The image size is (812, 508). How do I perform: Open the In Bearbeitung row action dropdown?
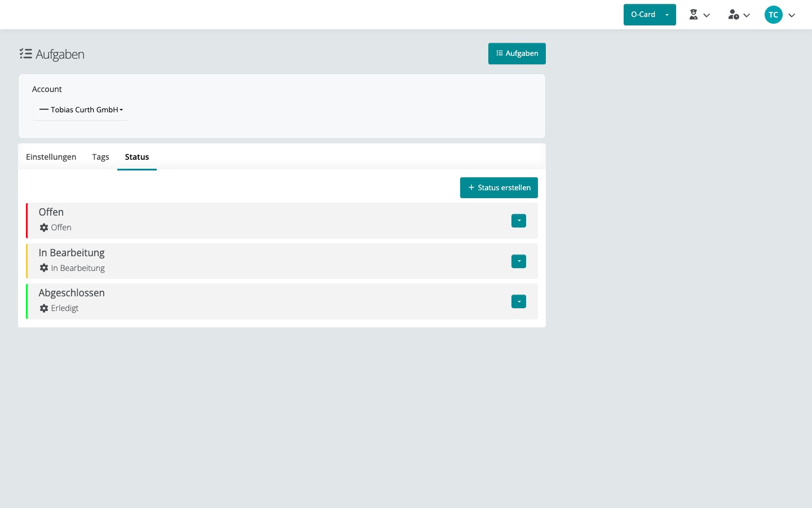tap(519, 261)
